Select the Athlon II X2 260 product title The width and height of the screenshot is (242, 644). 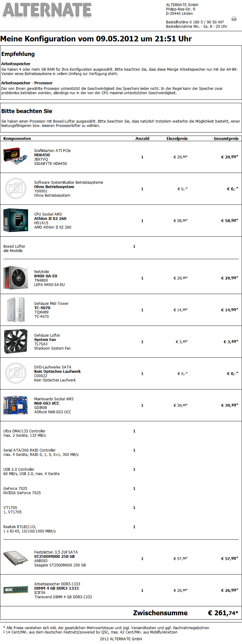click(x=50, y=219)
